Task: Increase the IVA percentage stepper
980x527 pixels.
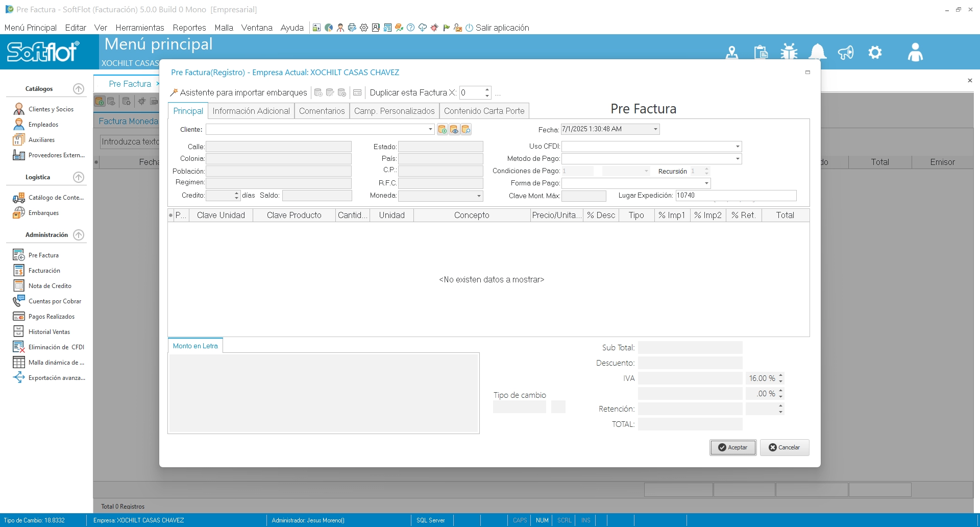Action: (780, 376)
